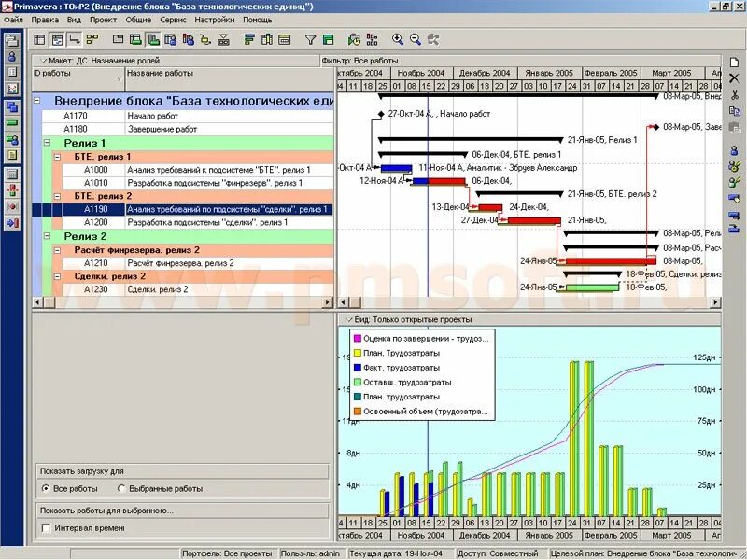747x560 pixels.
Task: Click the 'Ноябрь 2004' timescale header
Action: (421, 73)
